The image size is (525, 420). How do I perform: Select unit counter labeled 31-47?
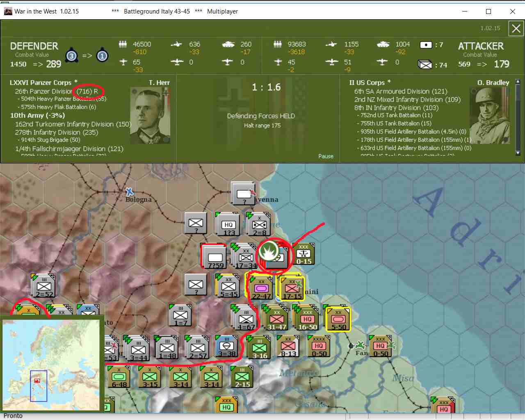click(277, 319)
